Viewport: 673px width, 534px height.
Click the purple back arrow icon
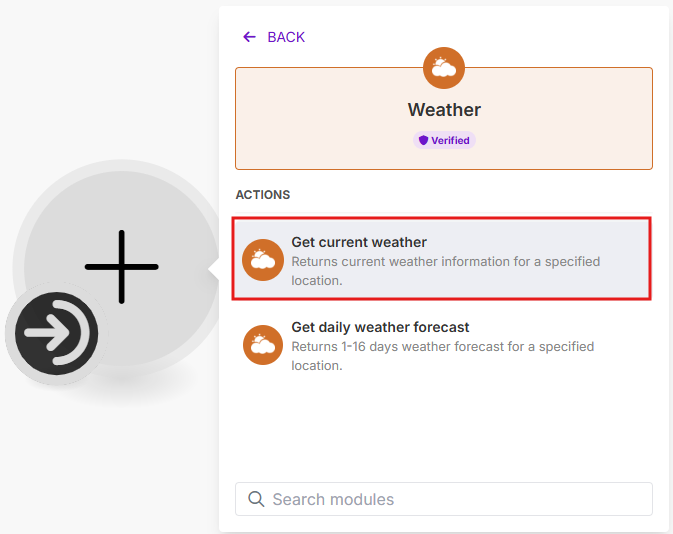249,37
